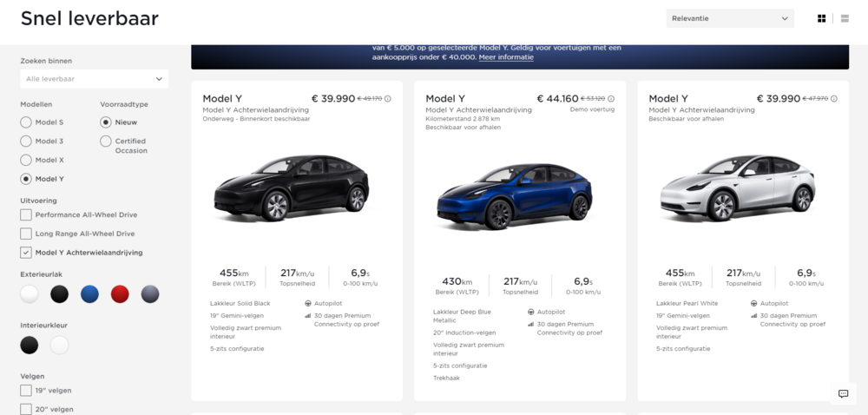
Task: Click Autopilot steering wheel icon on black car card
Action: [x=308, y=304]
